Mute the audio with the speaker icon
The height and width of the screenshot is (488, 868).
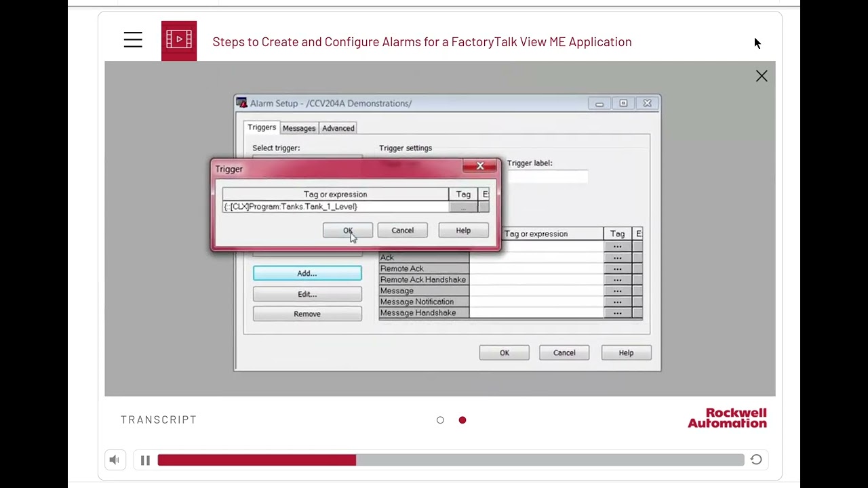tap(114, 460)
